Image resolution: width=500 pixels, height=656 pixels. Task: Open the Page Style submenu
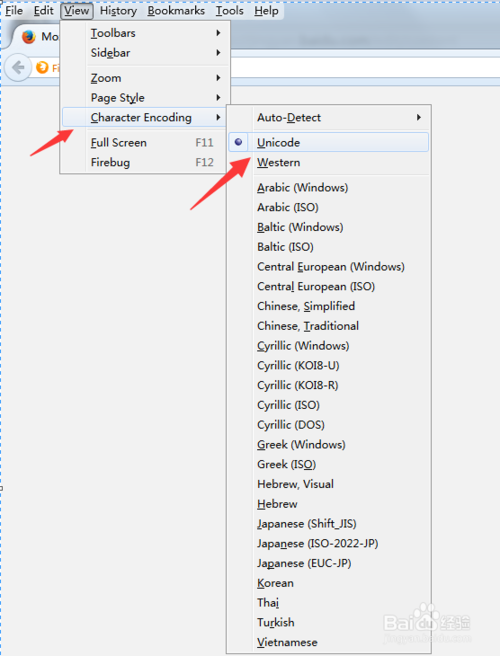point(145,97)
